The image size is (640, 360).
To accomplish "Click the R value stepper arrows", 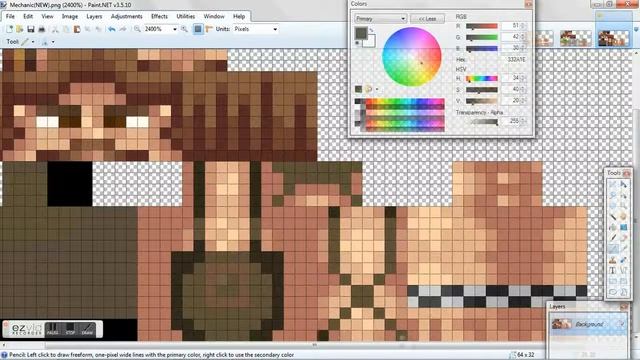I will [523, 26].
